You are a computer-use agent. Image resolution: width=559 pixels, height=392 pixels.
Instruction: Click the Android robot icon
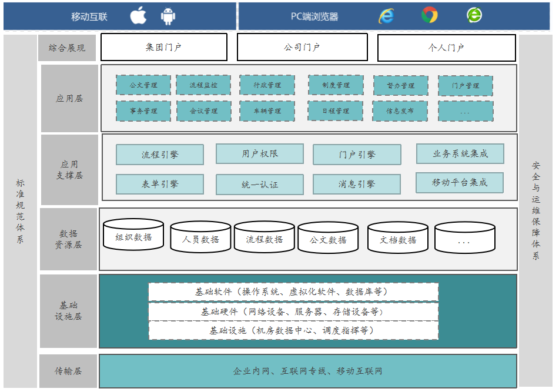168,16
